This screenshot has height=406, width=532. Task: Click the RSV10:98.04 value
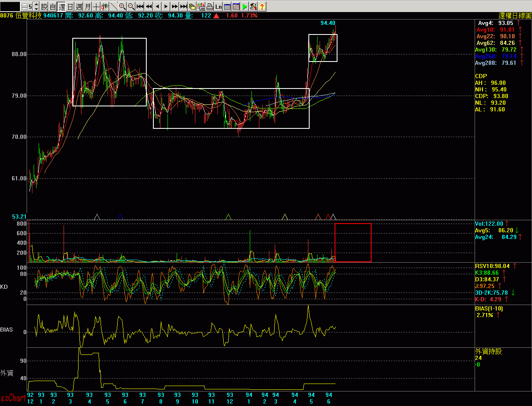493,266
